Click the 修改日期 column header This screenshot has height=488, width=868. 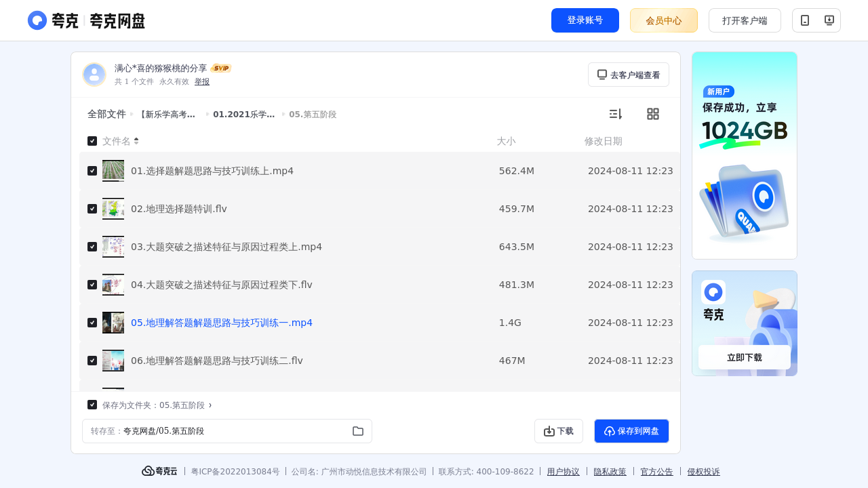coord(604,141)
